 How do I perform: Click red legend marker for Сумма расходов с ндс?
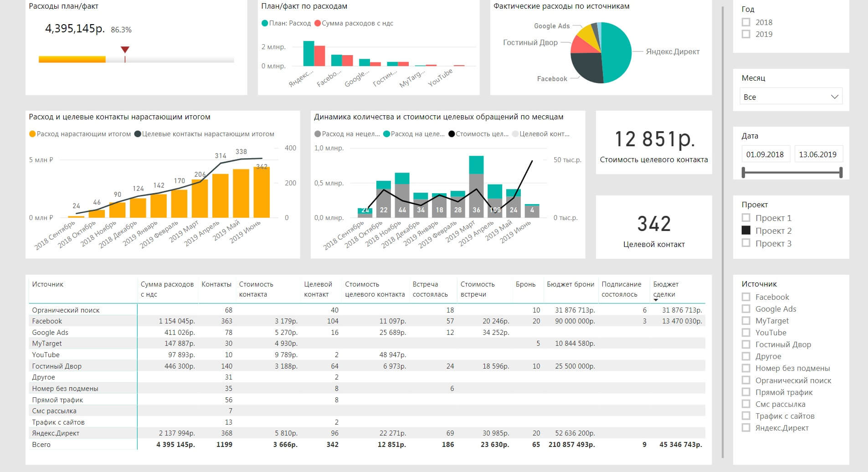click(x=318, y=23)
